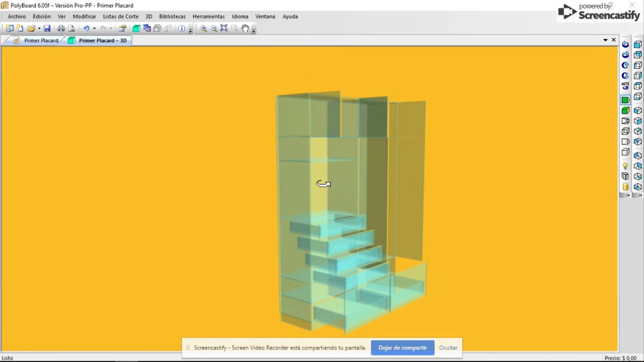Create a new blank cabinet document

point(20,29)
